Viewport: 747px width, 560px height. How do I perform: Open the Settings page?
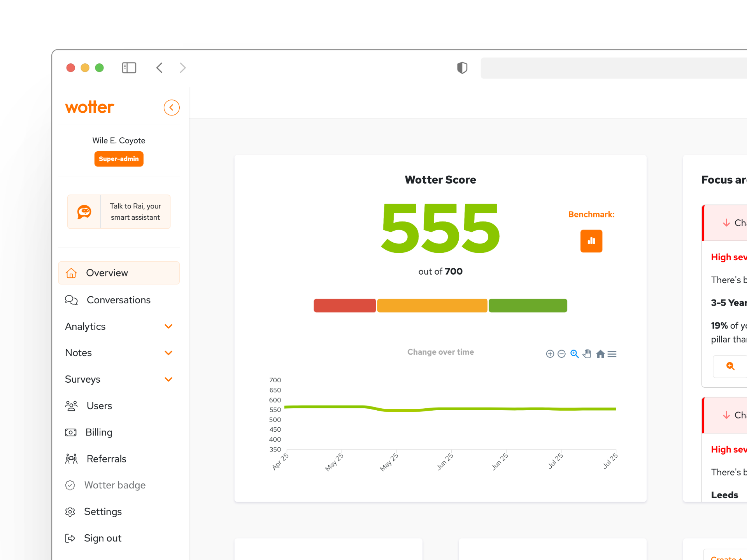[x=103, y=512]
